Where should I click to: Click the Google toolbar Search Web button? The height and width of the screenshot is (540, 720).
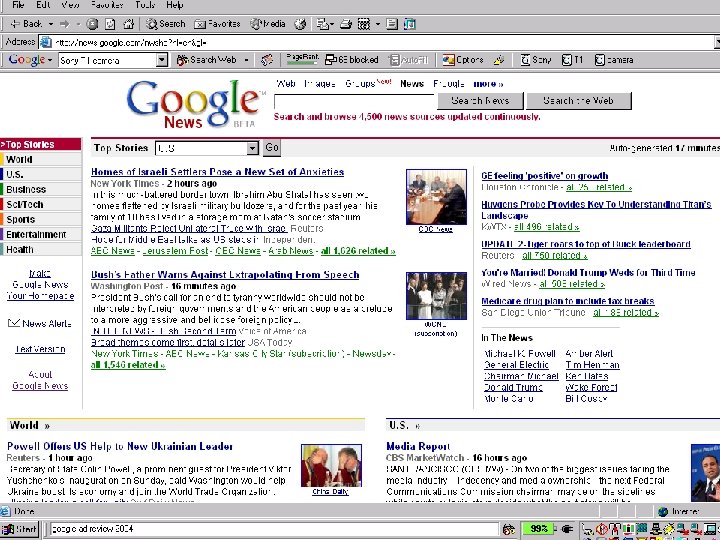point(207,60)
